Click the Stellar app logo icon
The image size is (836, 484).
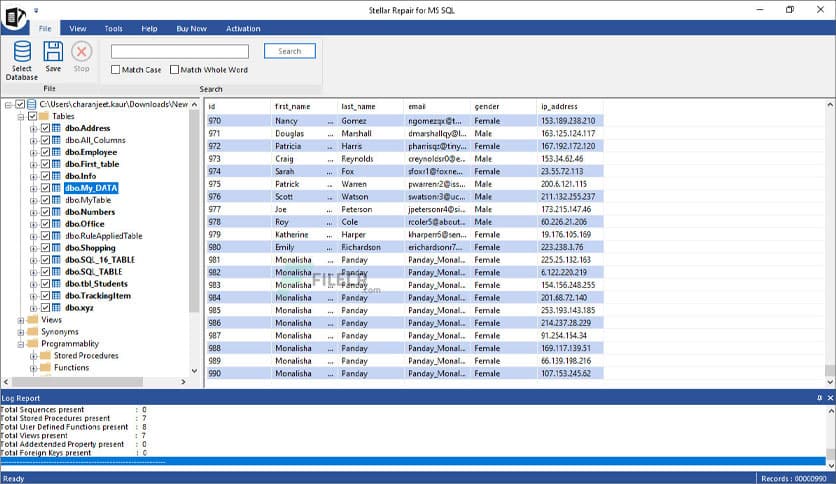[x=14, y=17]
